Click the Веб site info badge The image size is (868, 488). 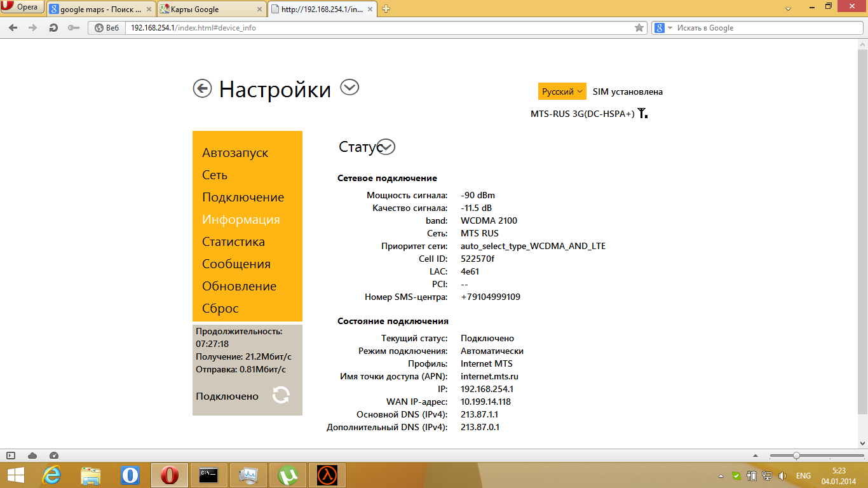tap(107, 28)
